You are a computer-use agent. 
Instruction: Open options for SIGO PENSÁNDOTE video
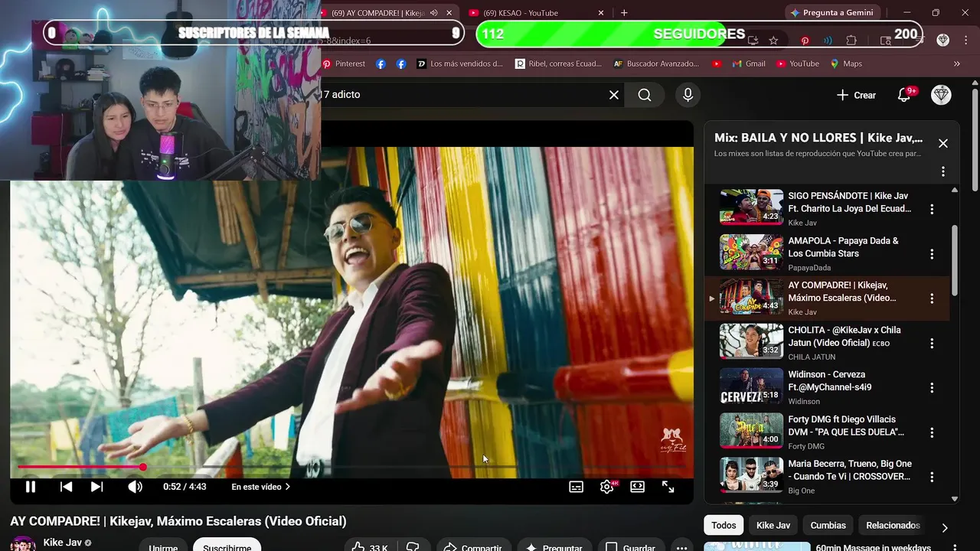click(932, 209)
